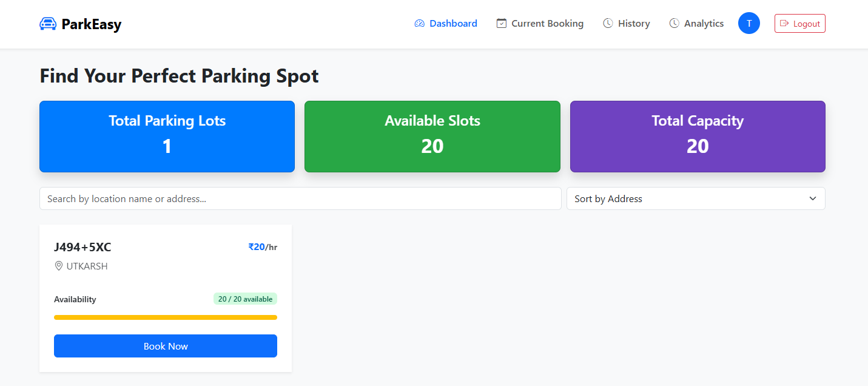868x386 pixels.
Task: Open the Current Booking page
Action: (x=547, y=24)
